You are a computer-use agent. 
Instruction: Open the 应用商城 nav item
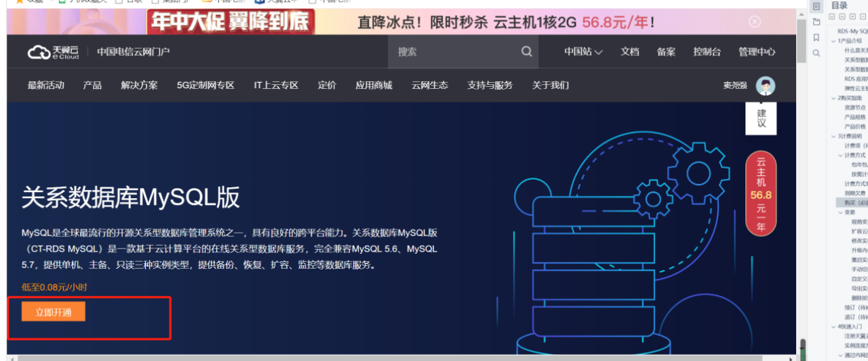coord(374,85)
